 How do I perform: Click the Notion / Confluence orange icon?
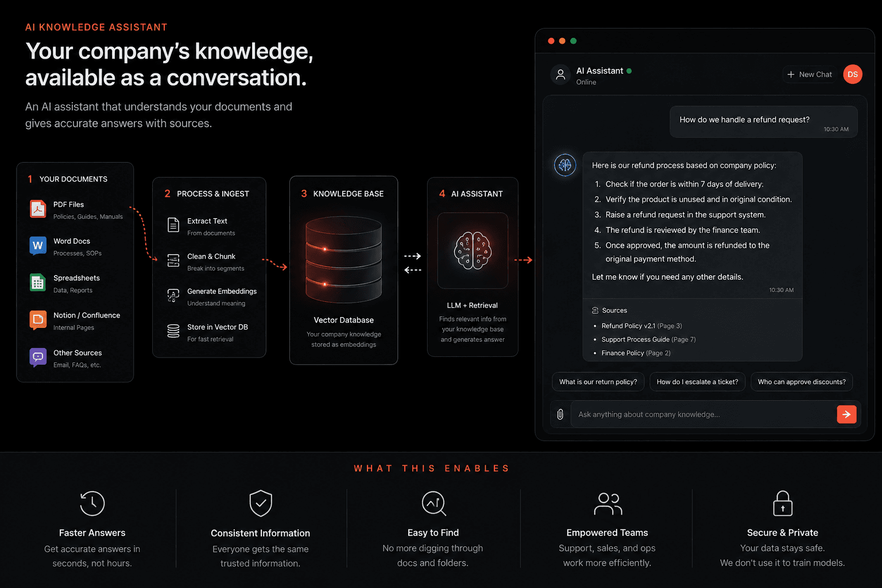click(38, 320)
